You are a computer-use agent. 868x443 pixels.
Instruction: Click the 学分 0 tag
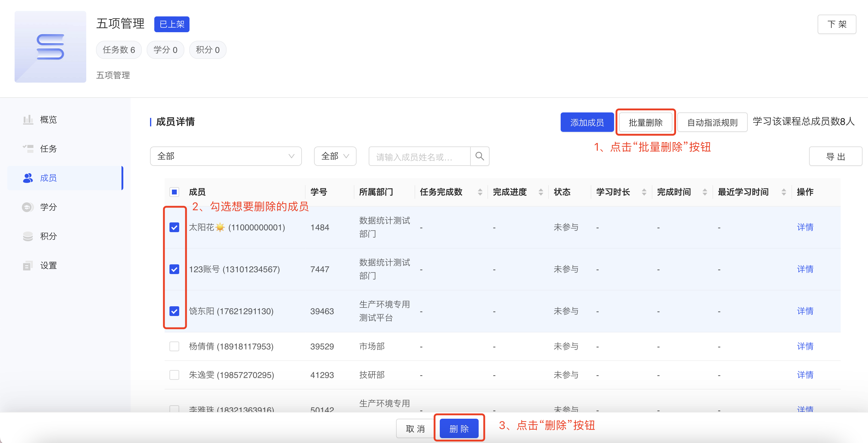pyautogui.click(x=166, y=50)
